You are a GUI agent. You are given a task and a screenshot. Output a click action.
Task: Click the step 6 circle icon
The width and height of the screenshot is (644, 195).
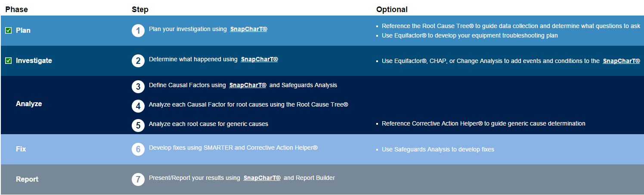click(x=138, y=149)
